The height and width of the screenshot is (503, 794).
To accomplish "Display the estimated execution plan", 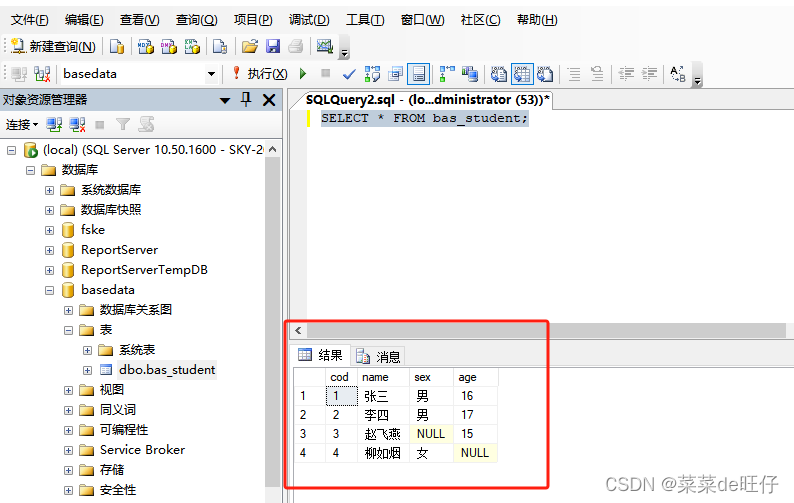I will (372, 74).
